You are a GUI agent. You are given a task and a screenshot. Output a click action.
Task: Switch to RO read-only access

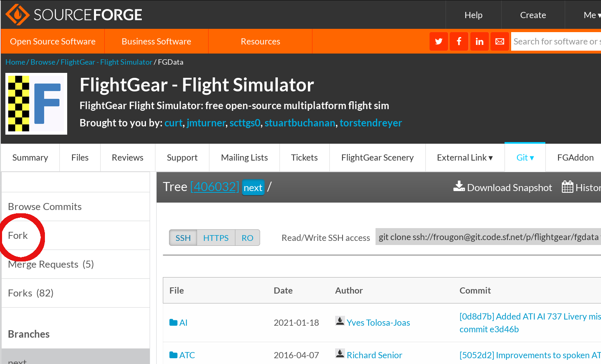(247, 238)
